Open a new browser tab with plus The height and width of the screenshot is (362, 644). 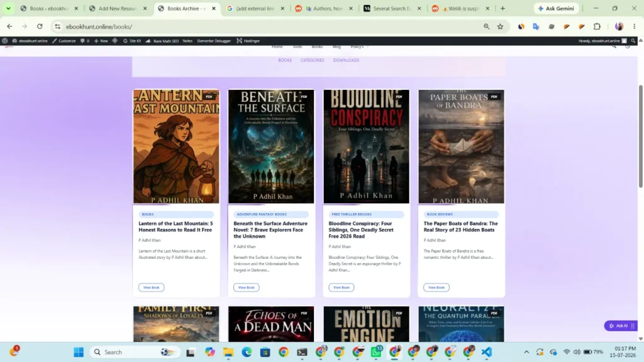502,8
